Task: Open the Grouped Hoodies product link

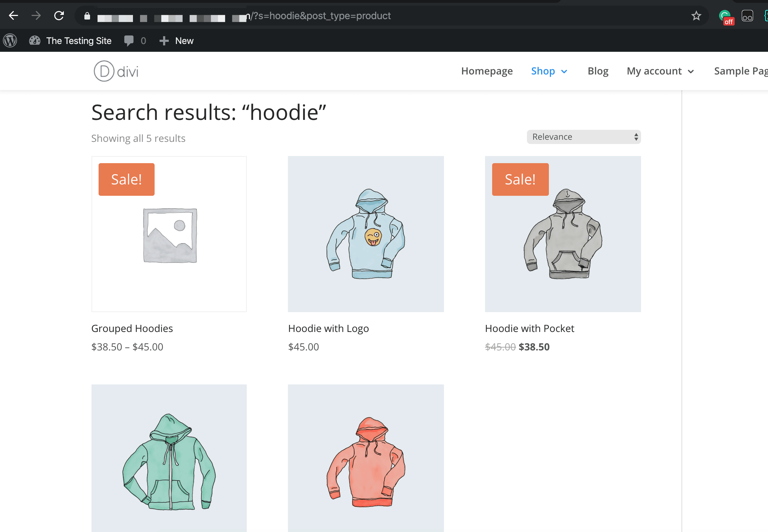Action: [x=132, y=328]
